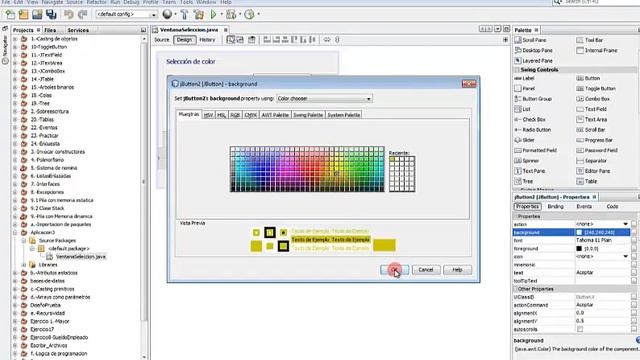Select the 15.-Arboles binarios project
Screen dimensions: 640x360
click(52, 87)
